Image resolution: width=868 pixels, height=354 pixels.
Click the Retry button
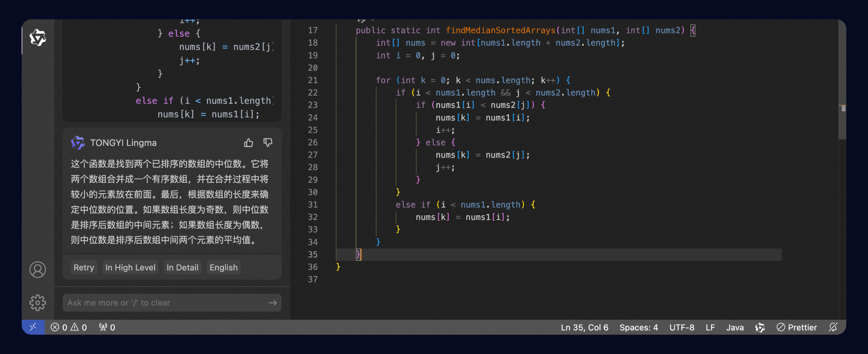pyautogui.click(x=83, y=267)
